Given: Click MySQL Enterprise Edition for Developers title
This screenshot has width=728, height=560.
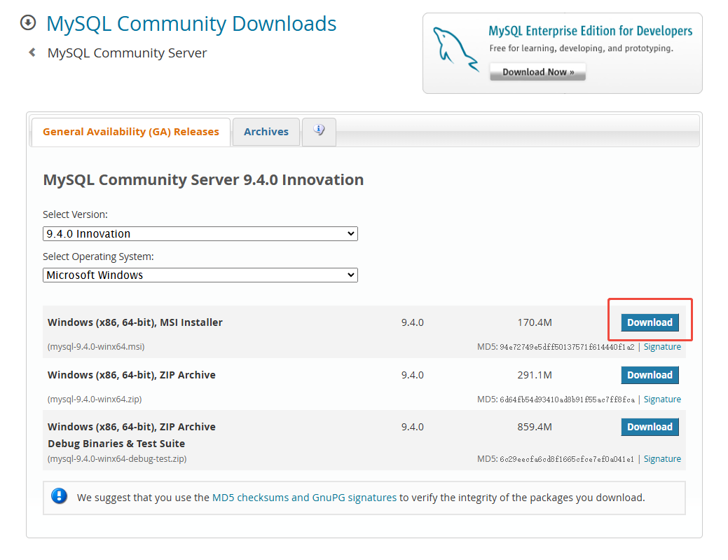Looking at the screenshot, I should click(590, 31).
